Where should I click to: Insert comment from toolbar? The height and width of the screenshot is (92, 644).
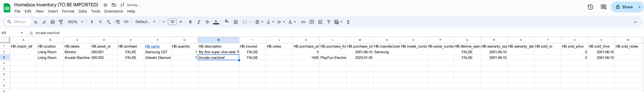tap(312, 22)
